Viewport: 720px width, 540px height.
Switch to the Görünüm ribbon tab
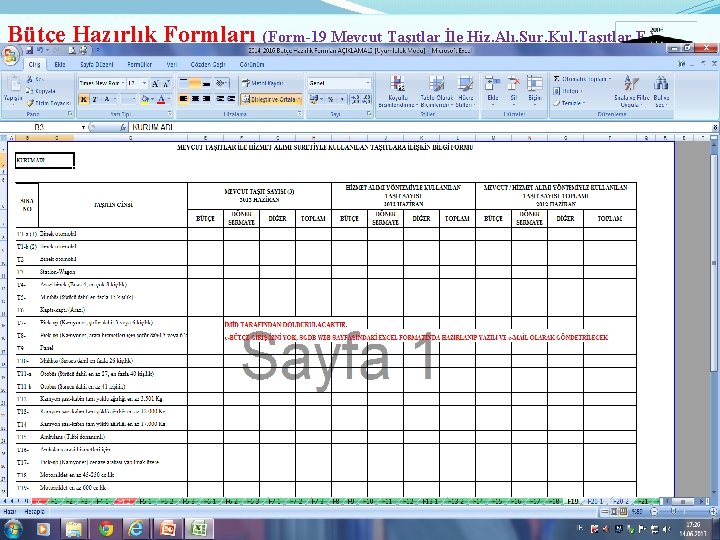pyautogui.click(x=252, y=64)
